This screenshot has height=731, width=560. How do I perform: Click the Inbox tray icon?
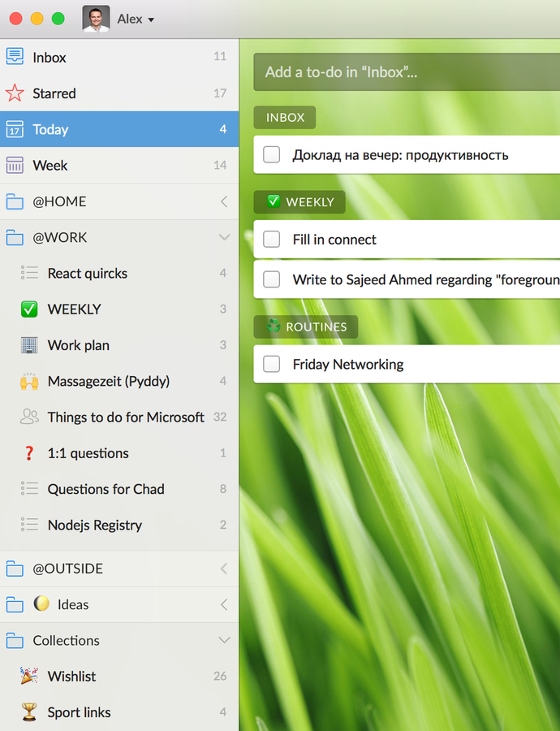15,56
